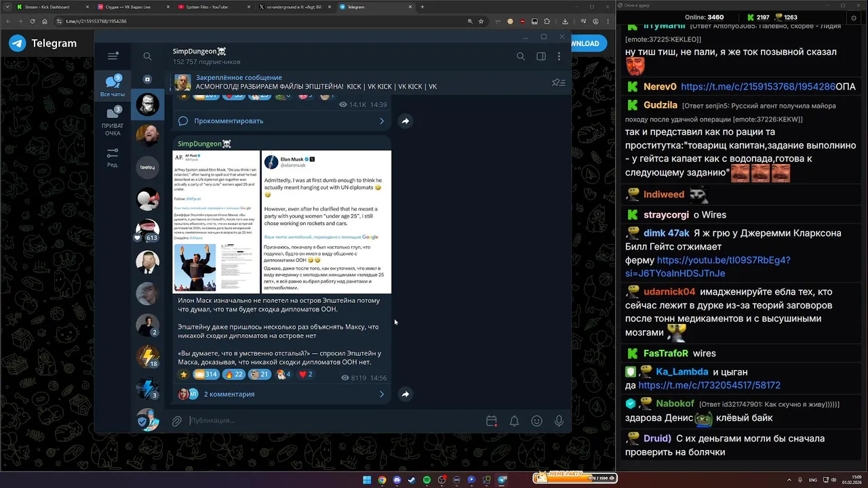
Task: Open the Chrome menu dots
Action: [x=607, y=21]
